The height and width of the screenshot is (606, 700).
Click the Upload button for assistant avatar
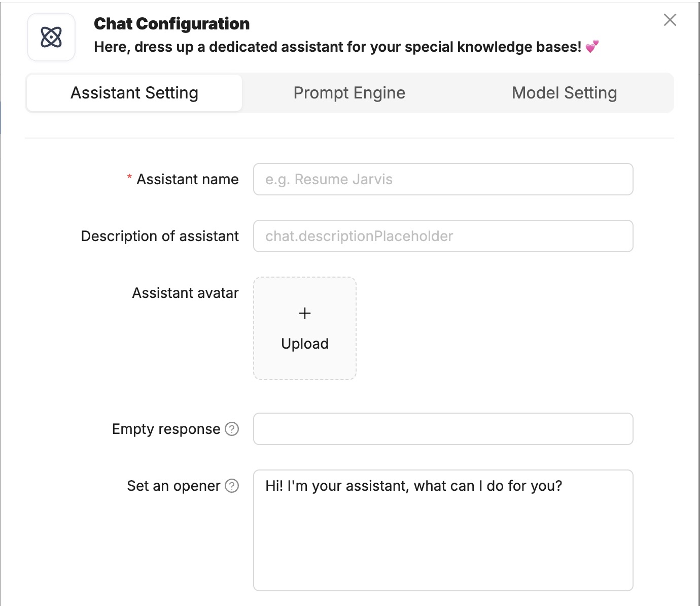tap(304, 343)
